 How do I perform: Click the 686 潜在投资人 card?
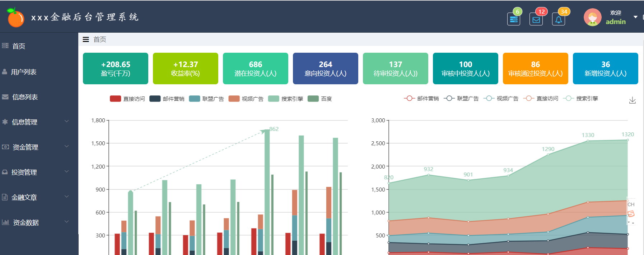point(256,69)
